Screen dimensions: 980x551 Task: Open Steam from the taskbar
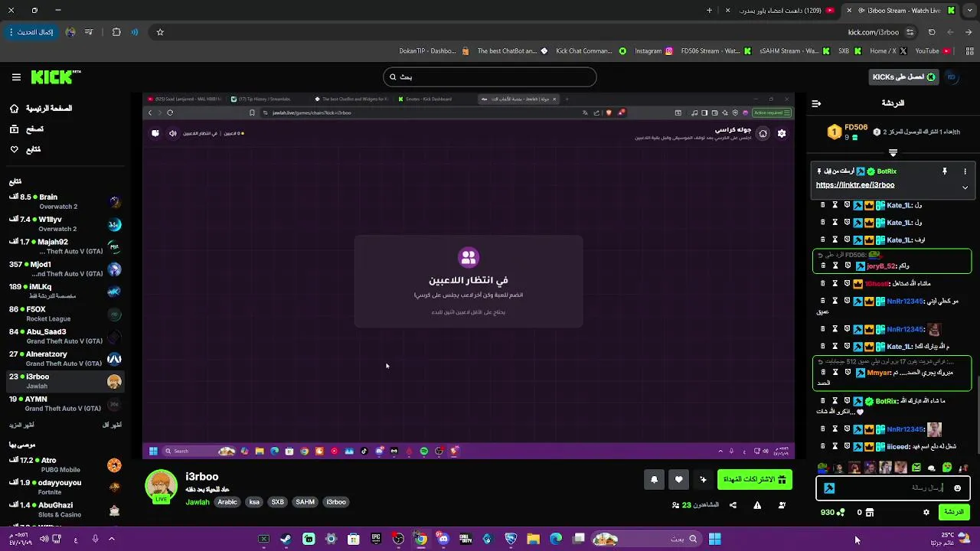(286, 539)
